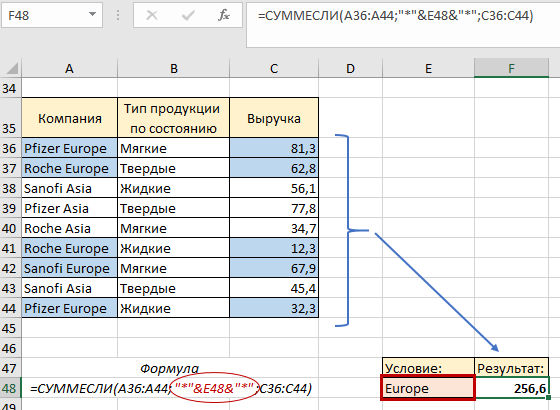Click the Select All corner triangle

coord(11,68)
